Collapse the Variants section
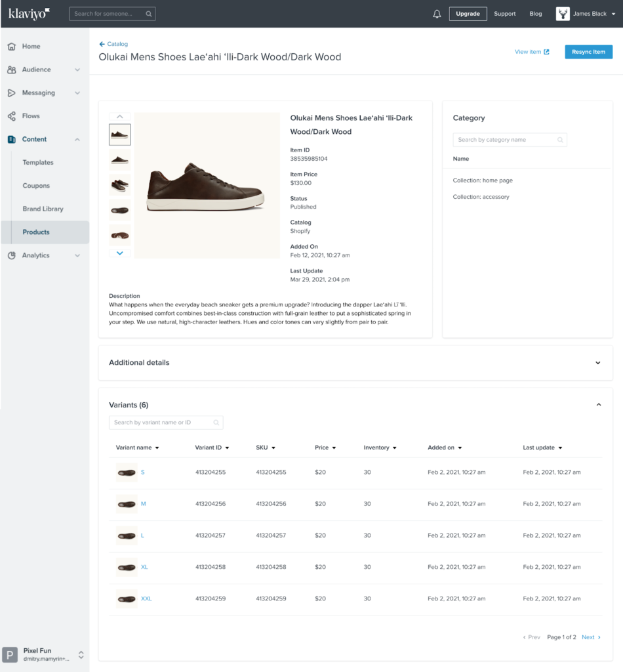Screen dimensions: 623x672 (x=598, y=404)
